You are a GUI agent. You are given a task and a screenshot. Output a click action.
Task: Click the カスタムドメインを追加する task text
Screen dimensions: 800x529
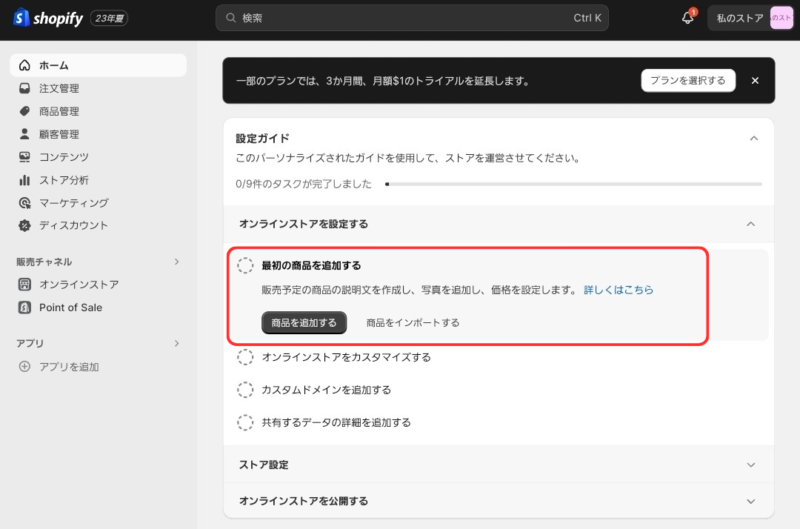pyautogui.click(x=326, y=390)
